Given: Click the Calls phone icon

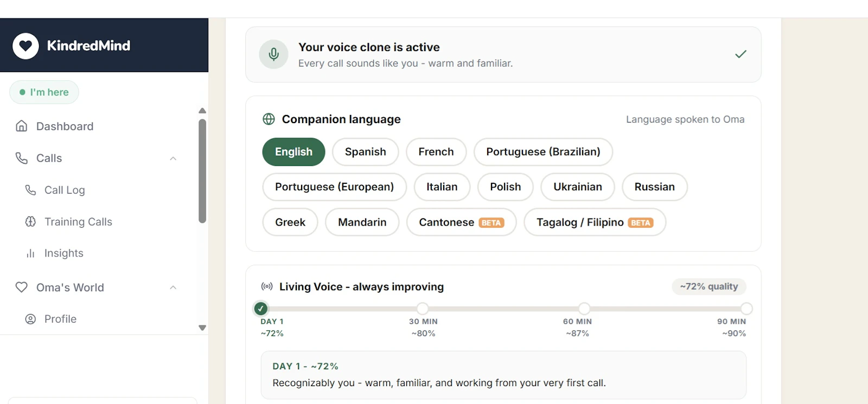Looking at the screenshot, I should click(x=22, y=158).
